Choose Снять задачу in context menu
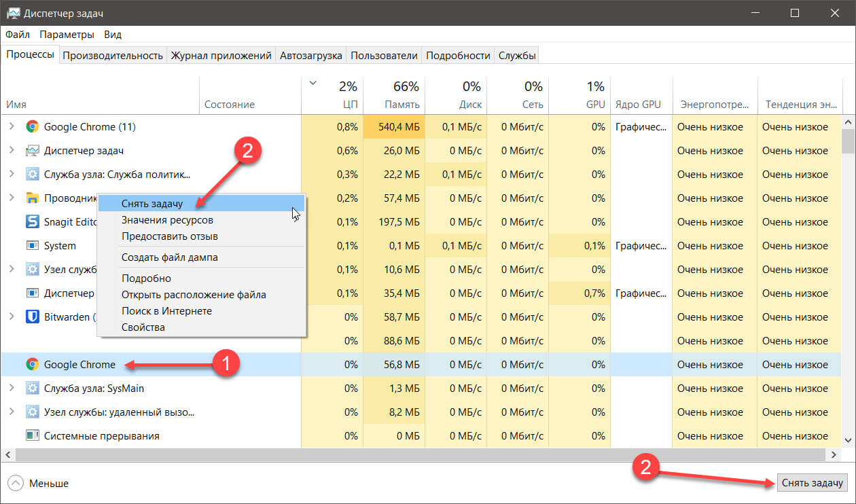The width and height of the screenshot is (856, 504). [x=151, y=204]
